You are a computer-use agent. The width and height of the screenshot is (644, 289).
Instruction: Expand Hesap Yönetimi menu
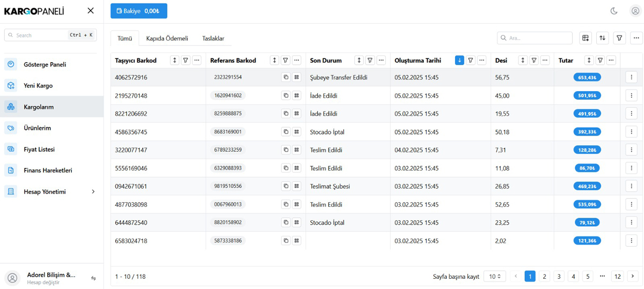pyautogui.click(x=52, y=191)
